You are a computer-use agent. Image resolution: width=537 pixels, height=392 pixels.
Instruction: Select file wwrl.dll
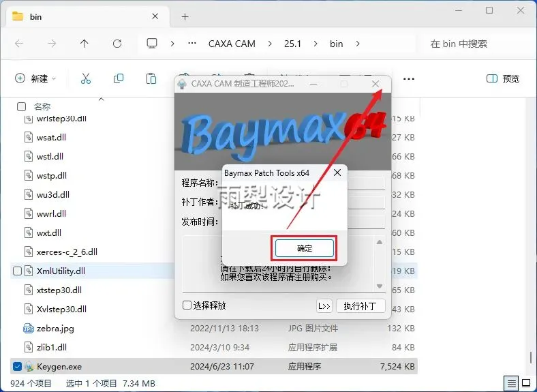(51, 214)
